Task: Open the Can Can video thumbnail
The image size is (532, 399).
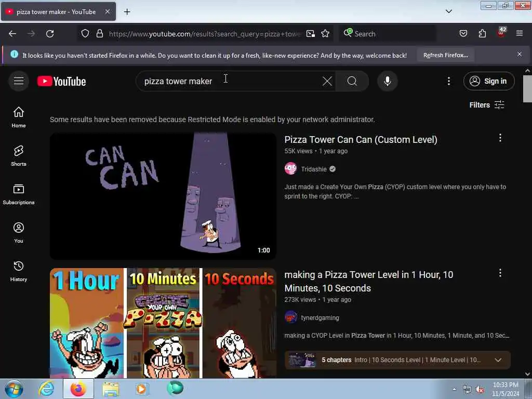Action: [x=163, y=196]
